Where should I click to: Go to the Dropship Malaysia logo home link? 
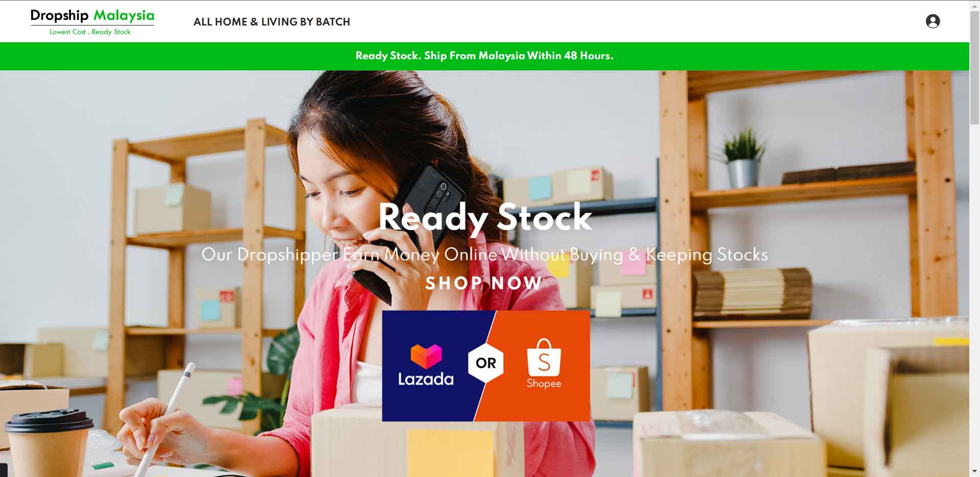(x=92, y=16)
